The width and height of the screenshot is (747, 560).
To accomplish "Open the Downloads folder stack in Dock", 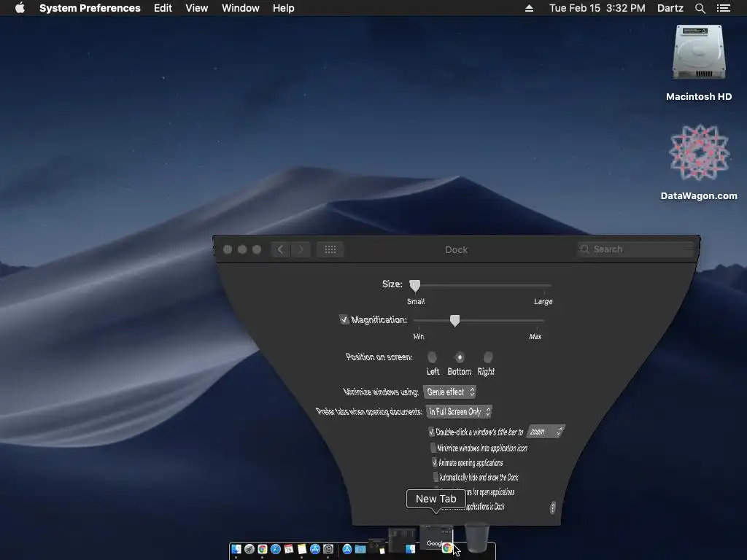I will coord(360,549).
